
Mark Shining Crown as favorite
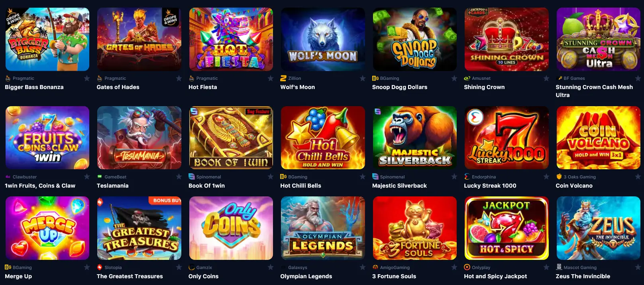pyautogui.click(x=546, y=78)
